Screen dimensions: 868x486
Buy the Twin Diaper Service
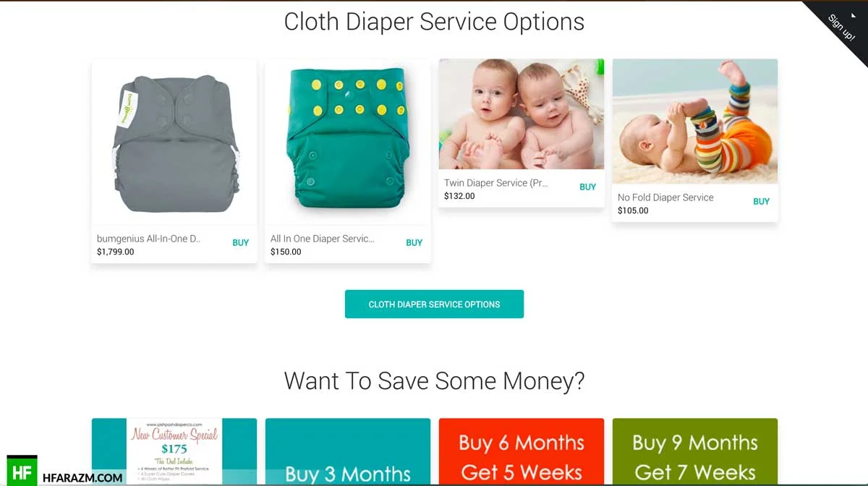[x=587, y=187]
